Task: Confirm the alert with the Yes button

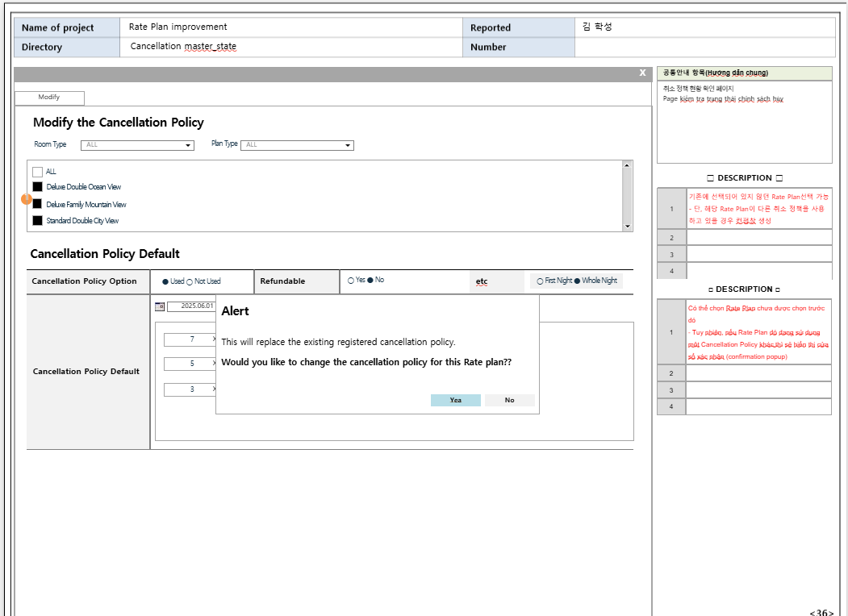Action: (x=455, y=400)
